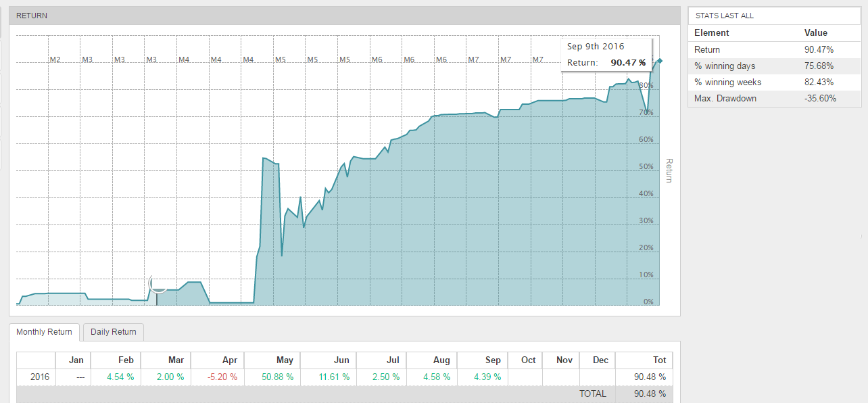Screen dimensions: 868x403
Task: Select the % winning days label
Action: point(725,66)
